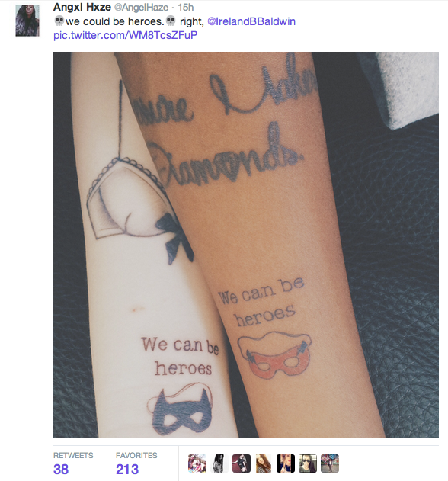Open the tweet's 15h timestamp permalink

click(185, 8)
